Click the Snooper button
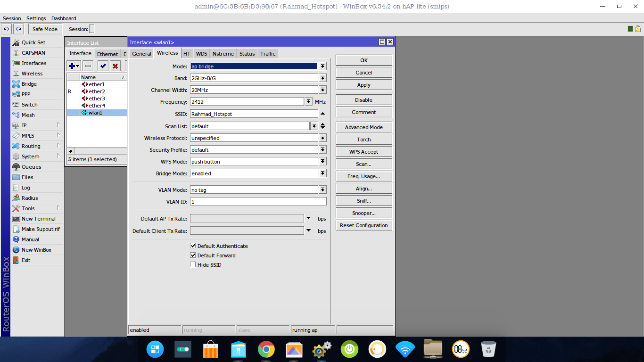The image size is (644, 362). [364, 213]
